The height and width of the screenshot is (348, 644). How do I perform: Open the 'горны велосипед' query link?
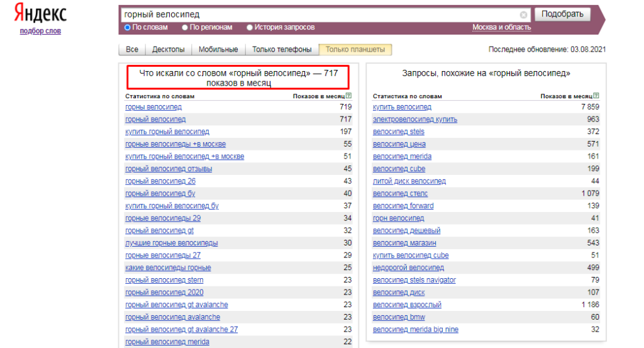tap(153, 107)
